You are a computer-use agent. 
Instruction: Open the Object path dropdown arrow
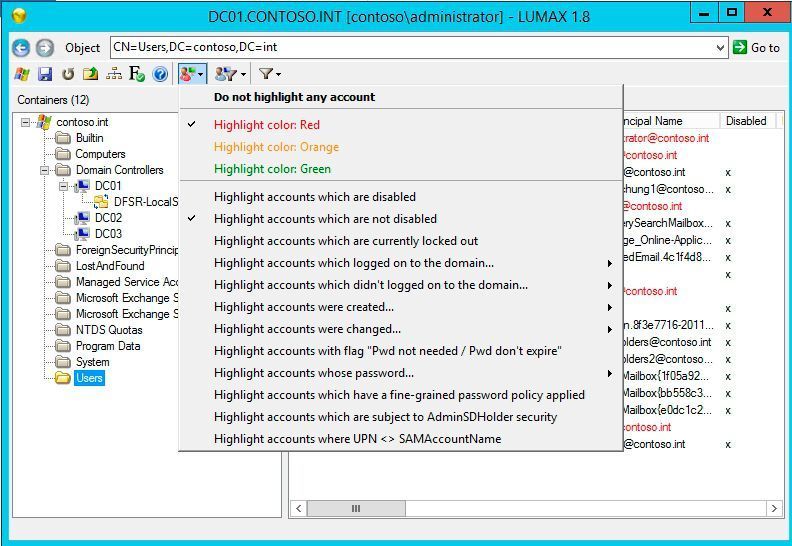pyautogui.click(x=720, y=47)
